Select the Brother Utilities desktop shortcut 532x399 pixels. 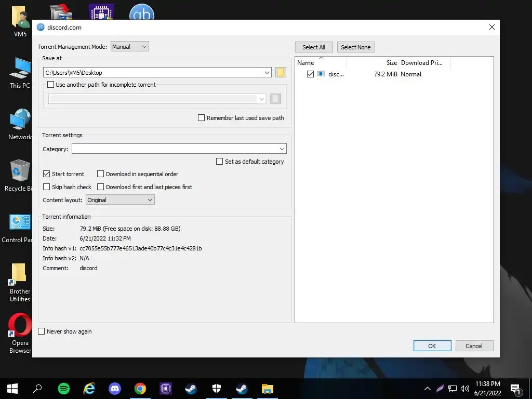[x=20, y=282]
